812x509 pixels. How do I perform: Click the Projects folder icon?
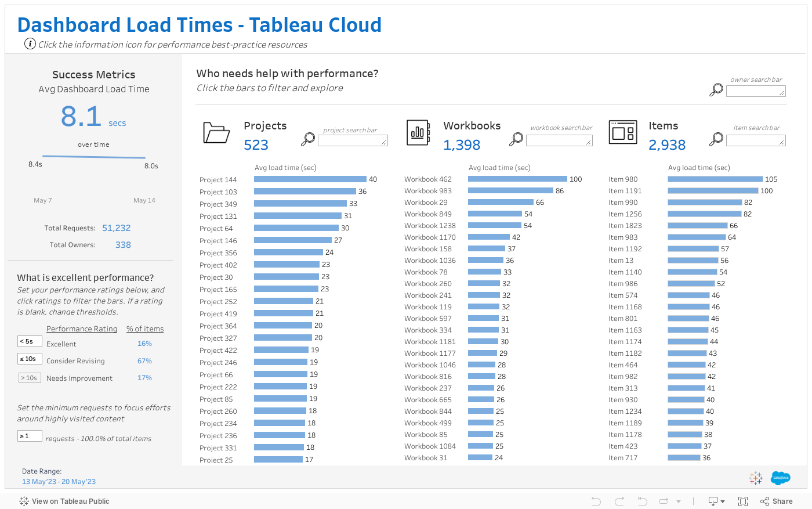[x=216, y=132]
